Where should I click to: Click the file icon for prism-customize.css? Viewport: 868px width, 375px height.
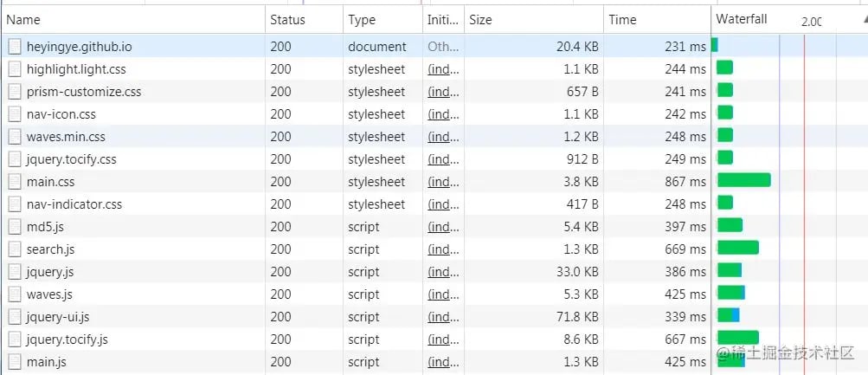click(x=15, y=92)
